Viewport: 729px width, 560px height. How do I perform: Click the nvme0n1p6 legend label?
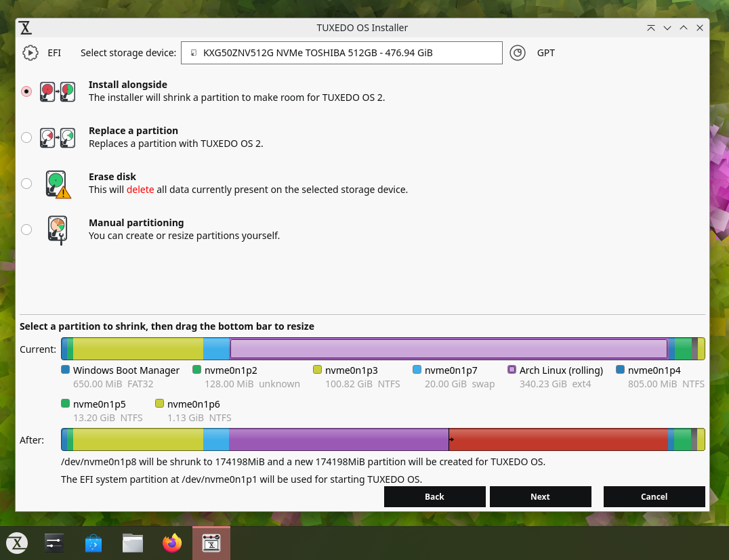pyautogui.click(x=193, y=404)
